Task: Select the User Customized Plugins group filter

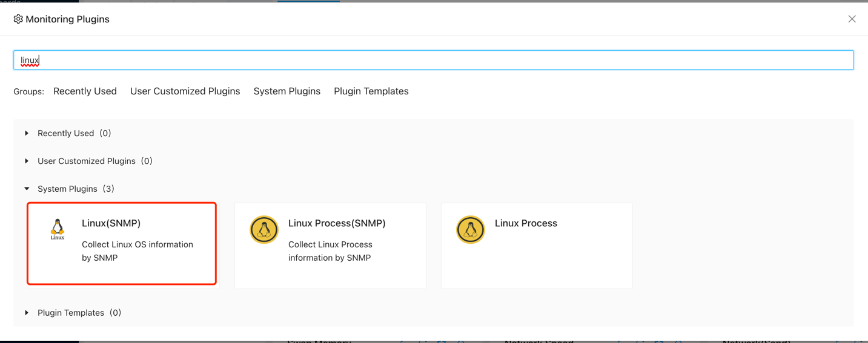Action: tap(185, 91)
